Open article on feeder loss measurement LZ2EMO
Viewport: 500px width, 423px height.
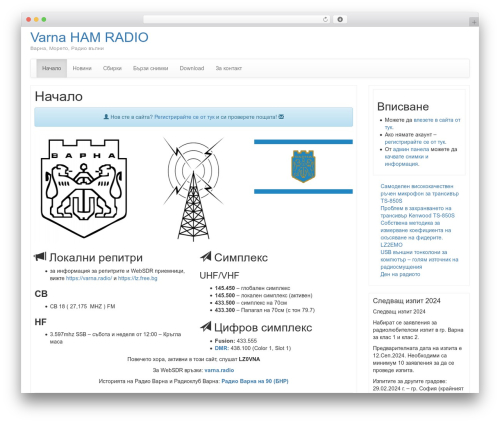click(416, 234)
